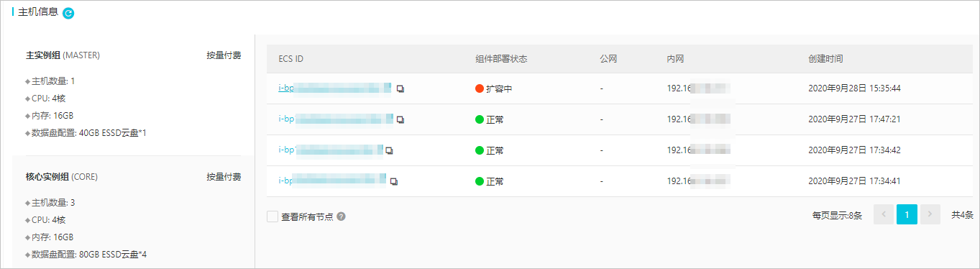
Task: Click the 创建时间 column header
Action: point(825,58)
